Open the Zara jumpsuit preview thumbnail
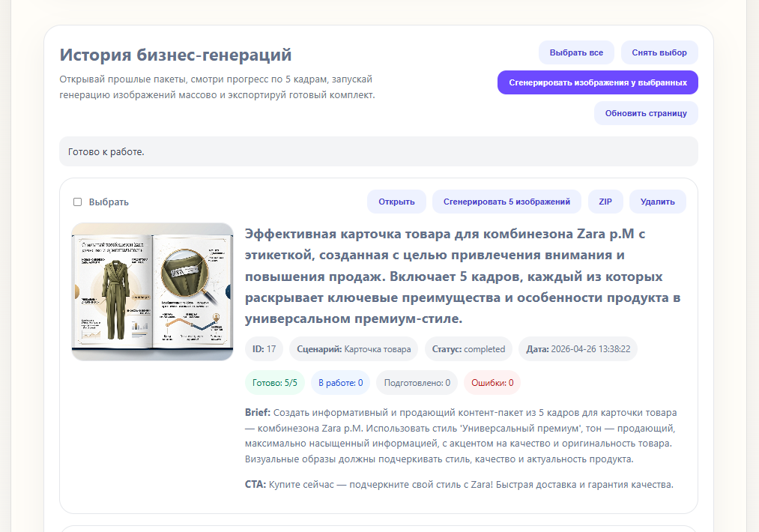 (x=153, y=291)
